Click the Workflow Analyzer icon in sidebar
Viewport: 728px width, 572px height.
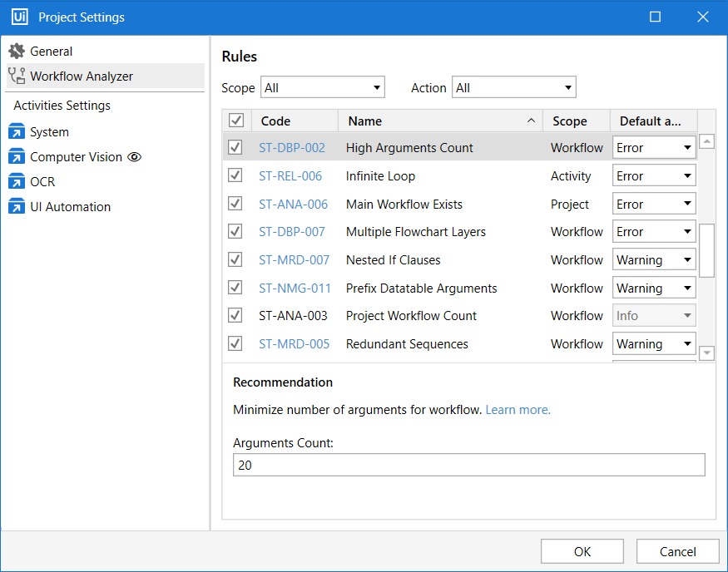[17, 76]
